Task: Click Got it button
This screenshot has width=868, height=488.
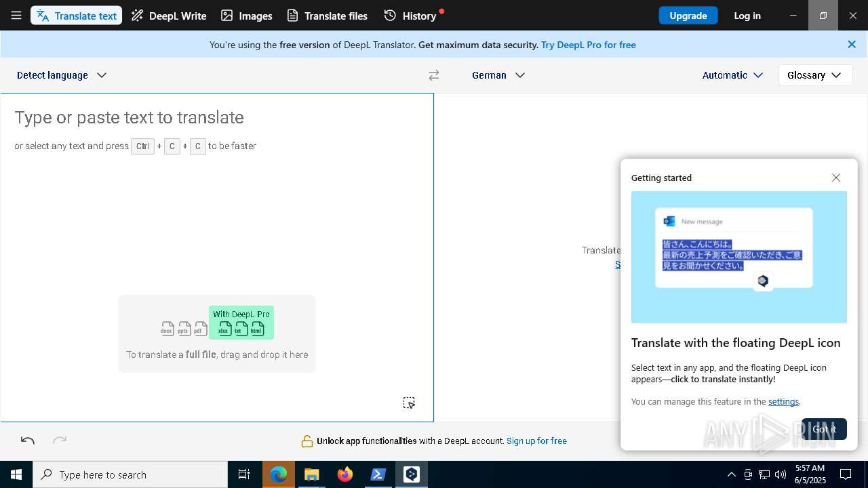Action: [824, 429]
